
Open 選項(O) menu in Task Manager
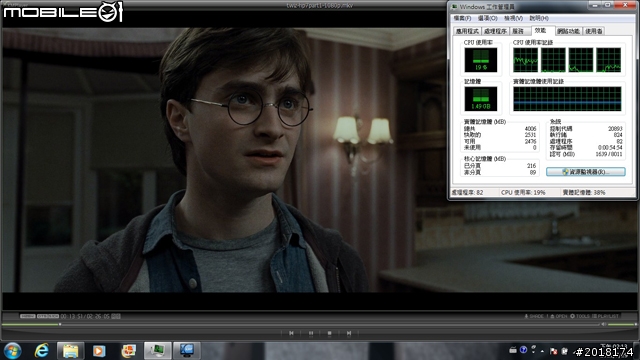coord(487,18)
